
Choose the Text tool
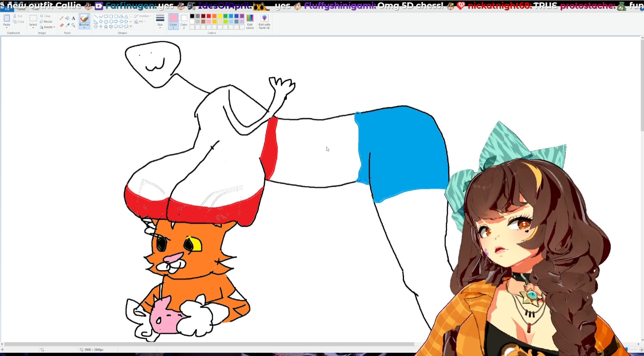[74, 18]
